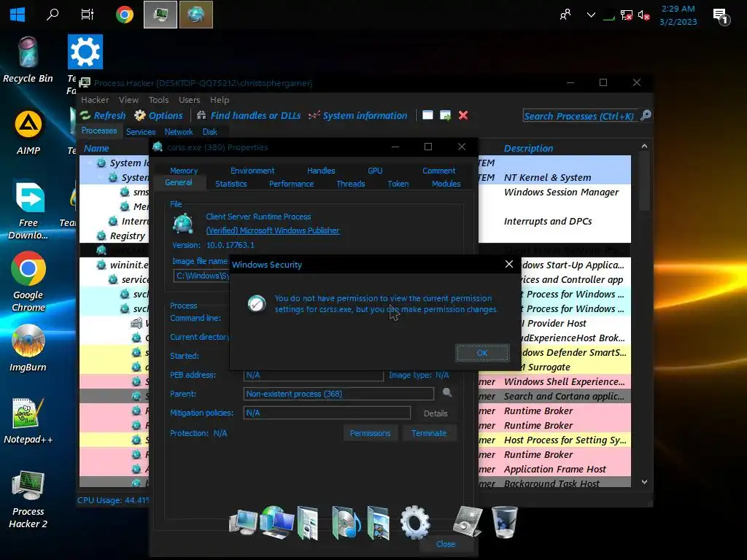Close the Windows Security dialog
This screenshot has width=747, height=560.
point(508,264)
